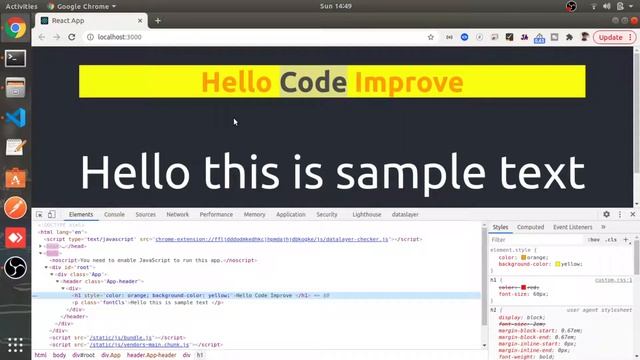Add new style rule plus button
Screen dimensions: 640x360
(x=626, y=240)
